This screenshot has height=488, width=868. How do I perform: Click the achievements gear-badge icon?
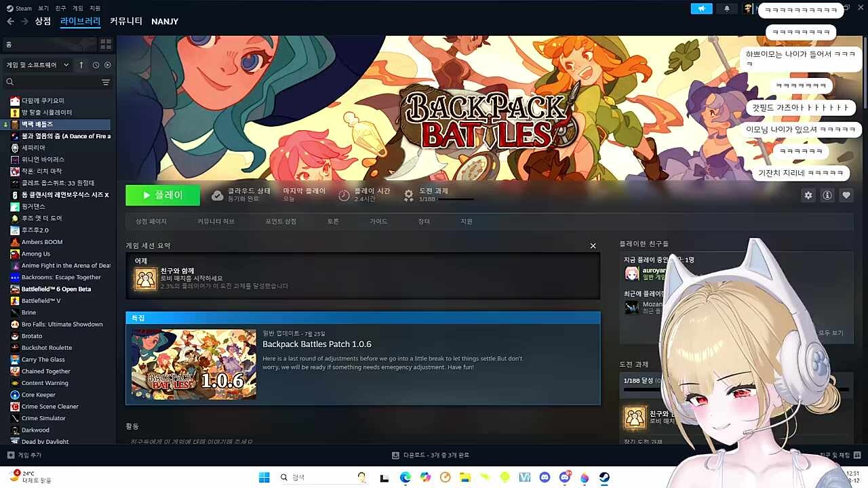408,195
